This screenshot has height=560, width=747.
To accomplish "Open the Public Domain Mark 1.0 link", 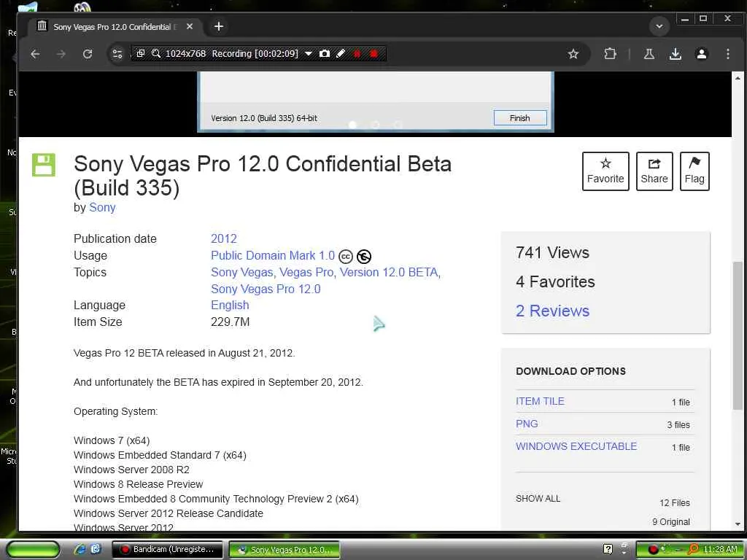I will [x=273, y=255].
